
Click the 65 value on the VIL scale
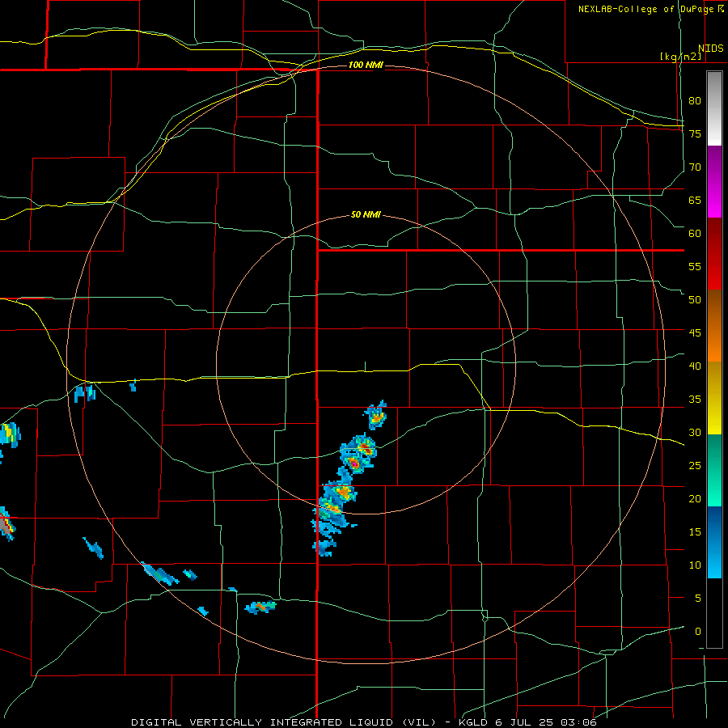coord(695,201)
